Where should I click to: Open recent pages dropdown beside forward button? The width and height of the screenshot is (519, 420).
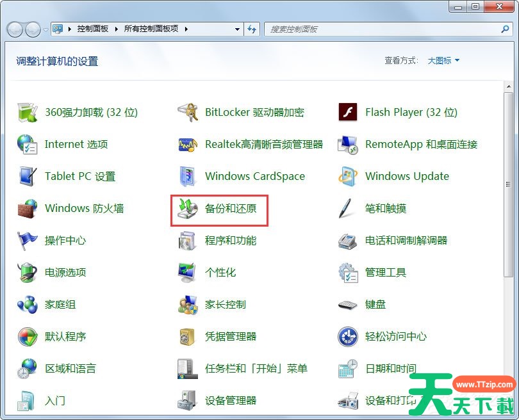[x=45, y=29]
